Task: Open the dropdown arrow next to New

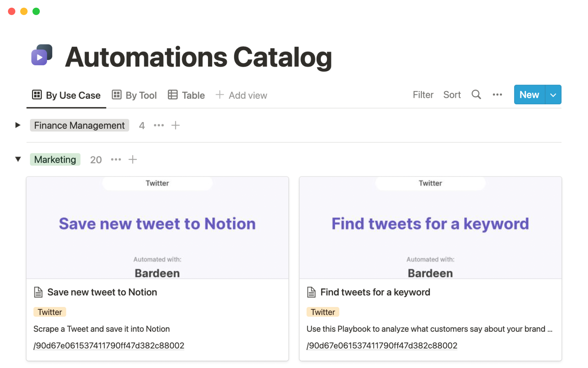Action: [x=553, y=95]
